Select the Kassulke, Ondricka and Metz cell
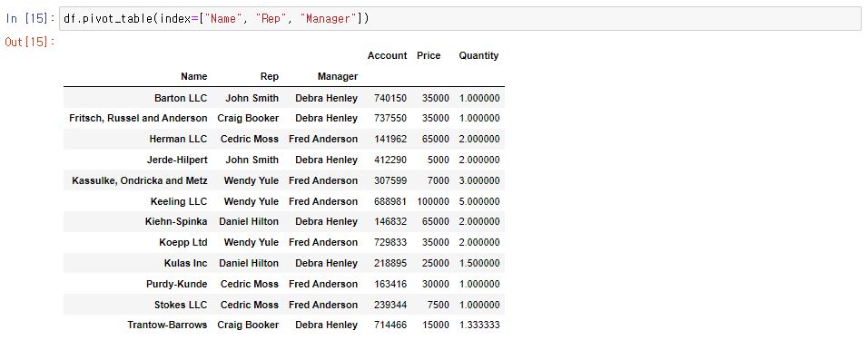Screen dimensions: 868x340 point(140,180)
